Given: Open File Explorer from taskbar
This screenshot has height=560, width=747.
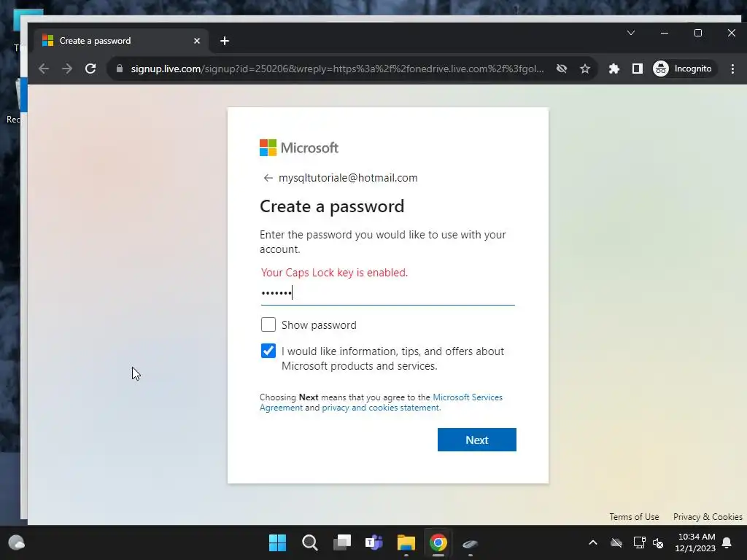Looking at the screenshot, I should pos(406,542).
